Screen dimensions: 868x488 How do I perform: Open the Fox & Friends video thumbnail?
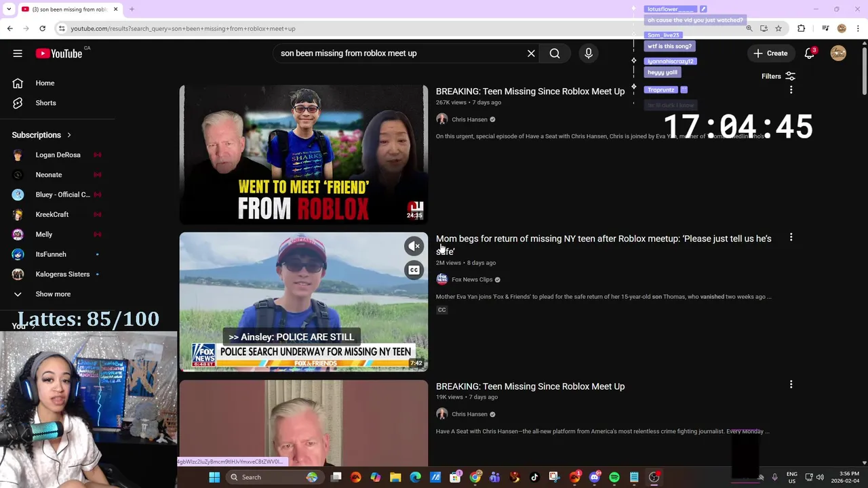304,302
